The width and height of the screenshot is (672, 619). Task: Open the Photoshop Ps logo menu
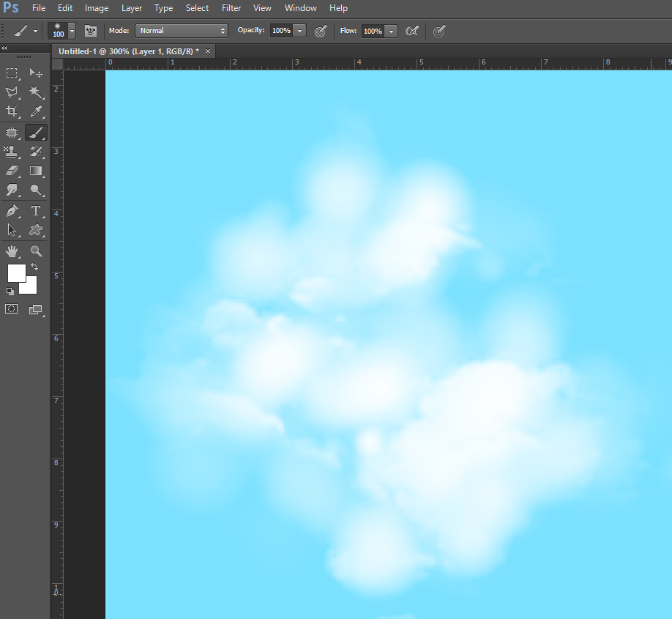coord(11,7)
